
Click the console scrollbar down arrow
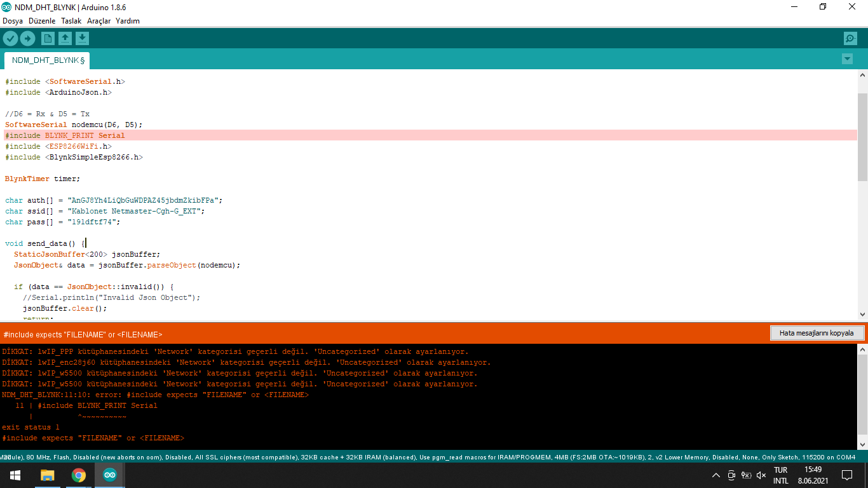(x=862, y=444)
